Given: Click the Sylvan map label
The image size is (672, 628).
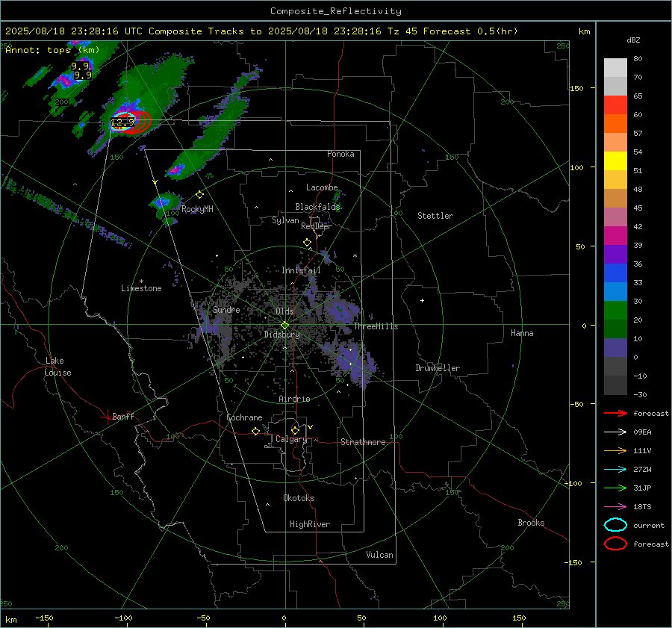Looking at the screenshot, I should [285, 220].
